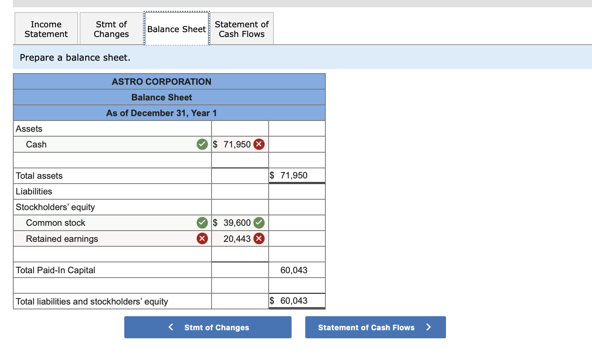The height and width of the screenshot is (364, 592).
Task: Go back using the Stmt of Changes button
Action: pos(208,327)
